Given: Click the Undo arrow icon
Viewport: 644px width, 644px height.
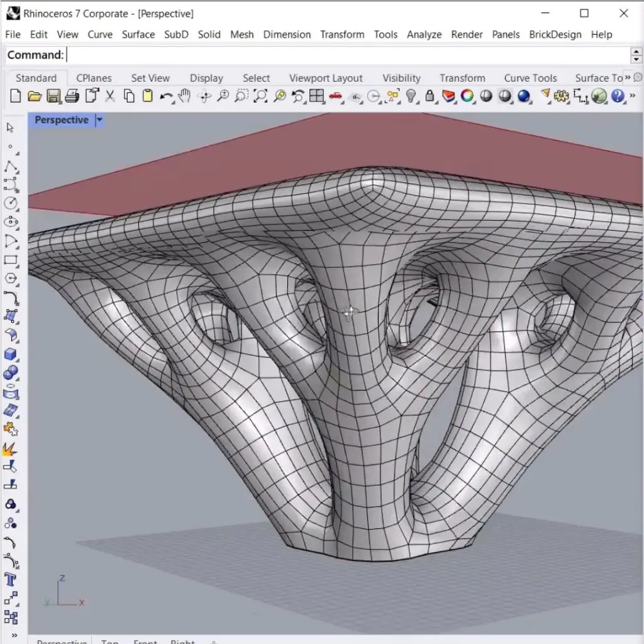Looking at the screenshot, I should [166, 96].
